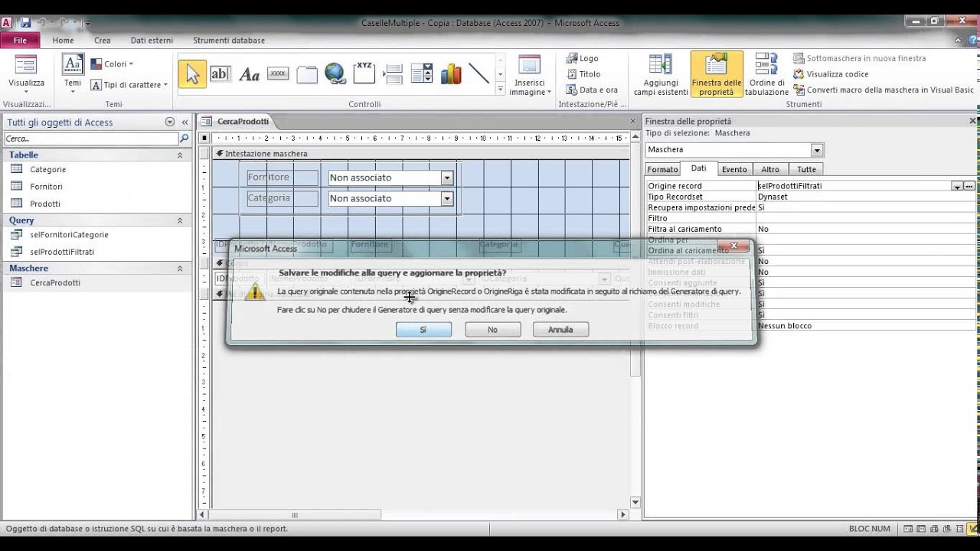Viewport: 980px width, 551px height.
Task: Click Visualizza codice
Action: pos(831,74)
